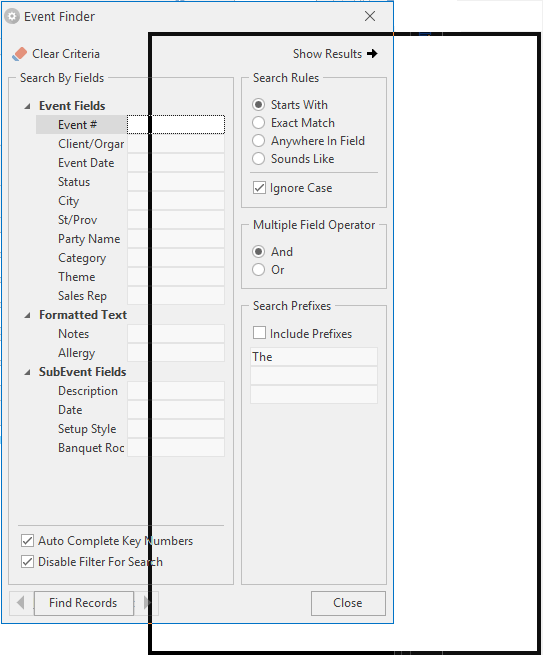The height and width of the screenshot is (655, 543).
Task: Close the Event Finder window
Action: coord(370,16)
